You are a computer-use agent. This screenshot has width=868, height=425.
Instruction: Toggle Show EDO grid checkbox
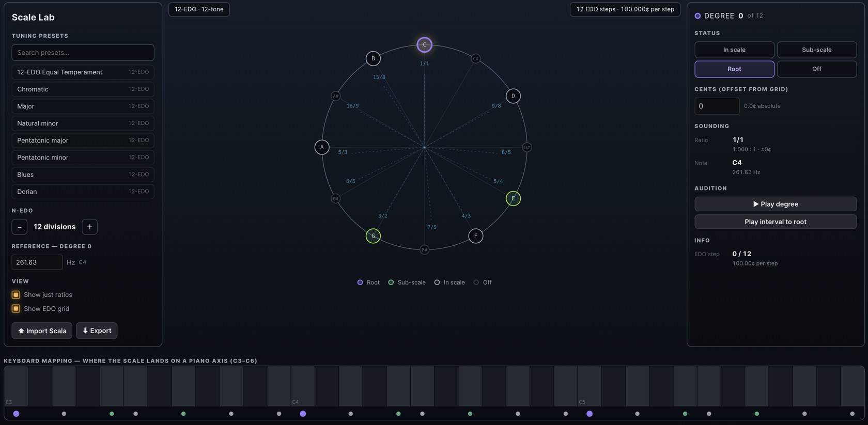point(16,309)
